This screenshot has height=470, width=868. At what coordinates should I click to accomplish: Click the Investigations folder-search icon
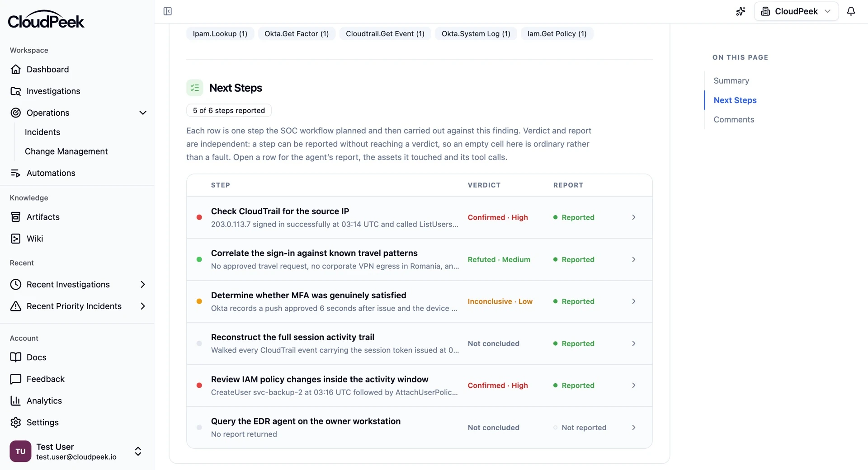click(16, 91)
